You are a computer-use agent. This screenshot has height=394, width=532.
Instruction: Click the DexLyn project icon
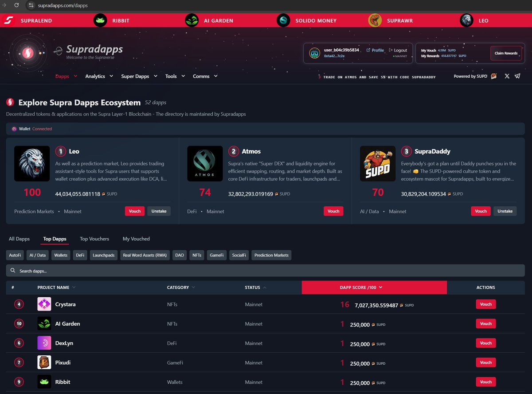pos(44,343)
